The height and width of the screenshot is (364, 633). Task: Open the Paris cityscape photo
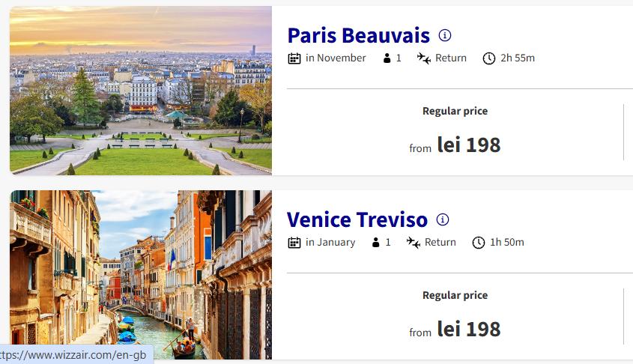coord(141,91)
